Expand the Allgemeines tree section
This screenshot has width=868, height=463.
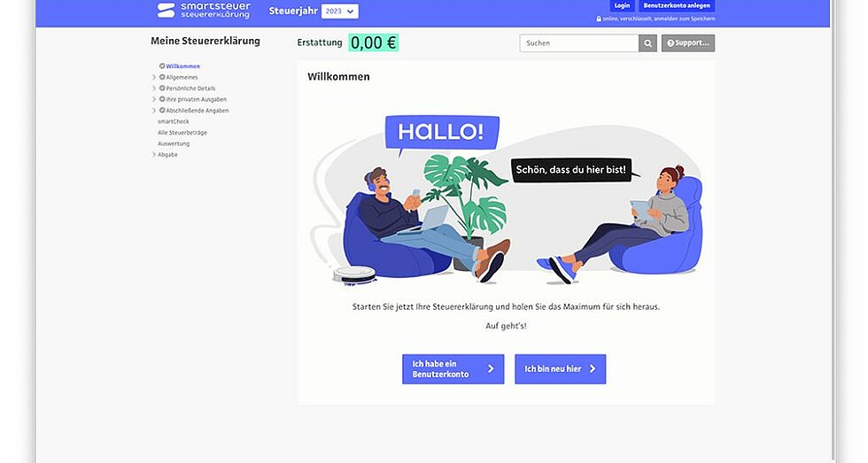point(154,77)
